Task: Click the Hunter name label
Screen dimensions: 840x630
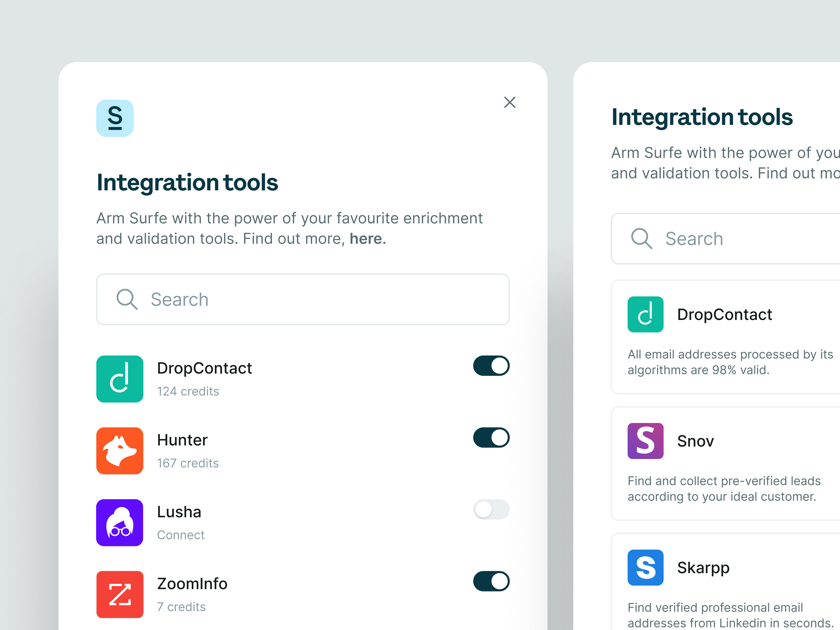Action: pos(182,440)
